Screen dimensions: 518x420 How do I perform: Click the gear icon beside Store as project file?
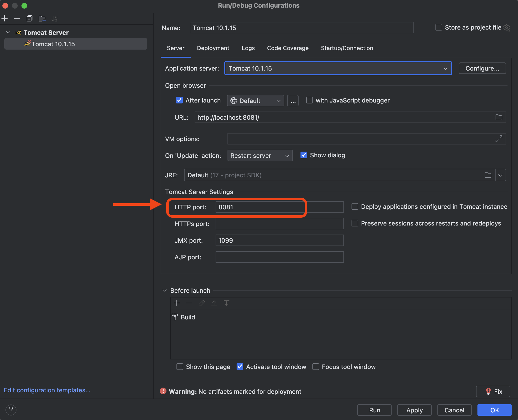[507, 28]
